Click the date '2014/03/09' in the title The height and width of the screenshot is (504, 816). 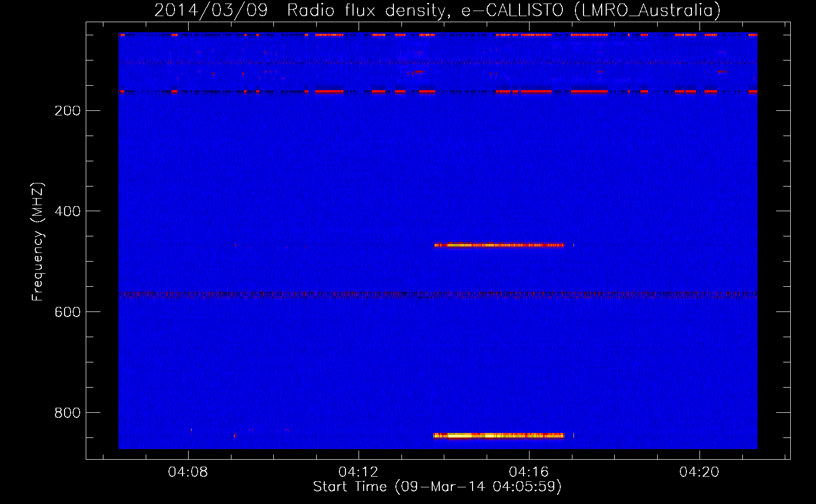(211, 10)
